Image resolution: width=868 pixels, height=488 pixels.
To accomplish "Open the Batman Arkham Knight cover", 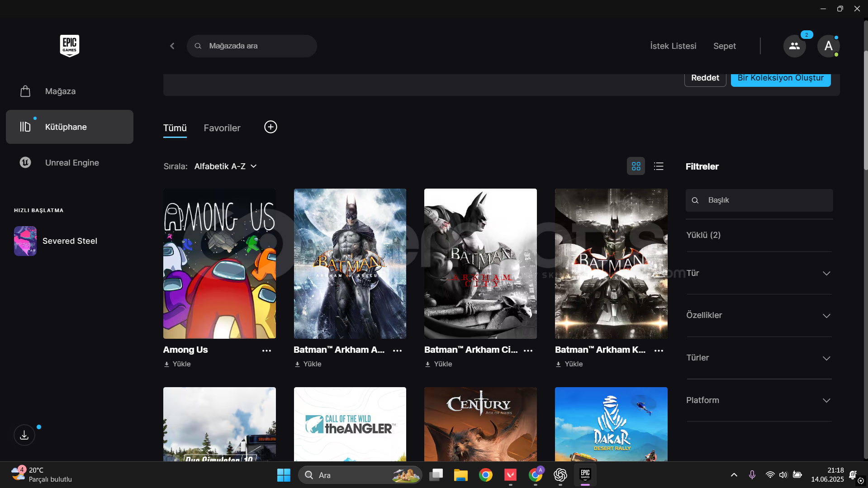I will (611, 264).
